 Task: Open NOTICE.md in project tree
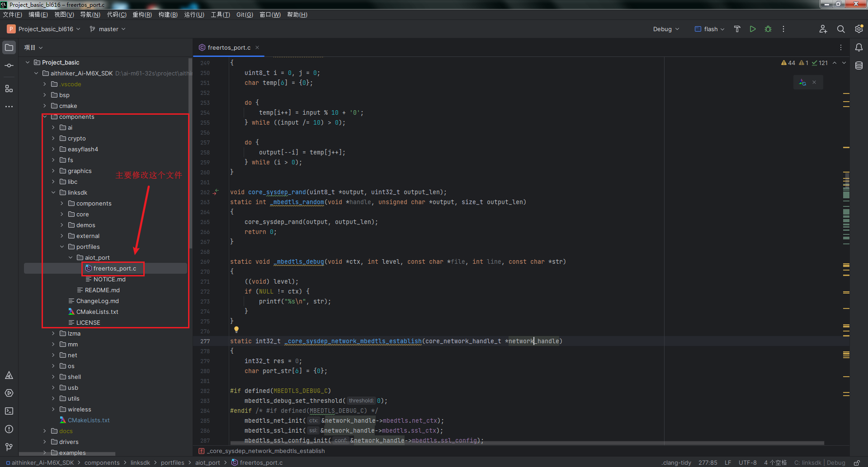point(109,279)
